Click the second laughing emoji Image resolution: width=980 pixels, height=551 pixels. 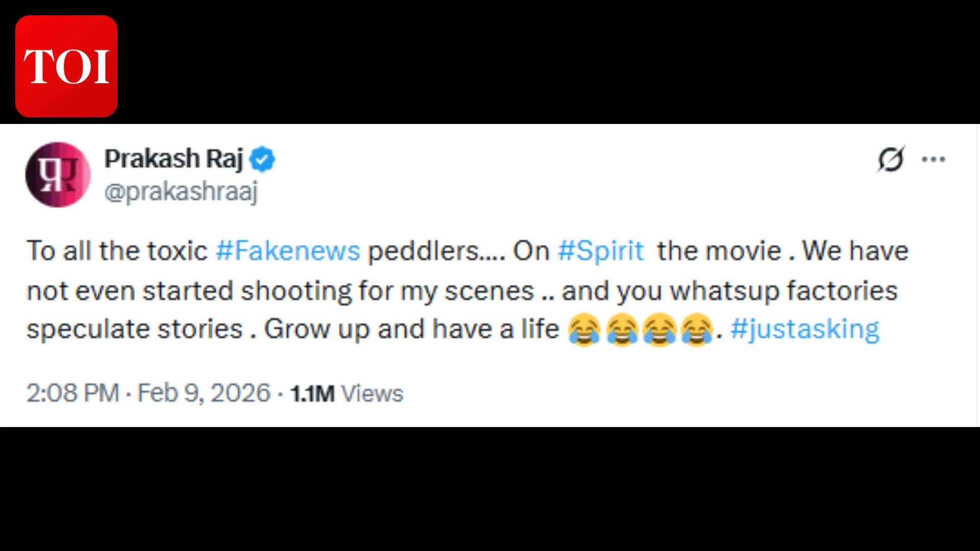pyautogui.click(x=622, y=330)
